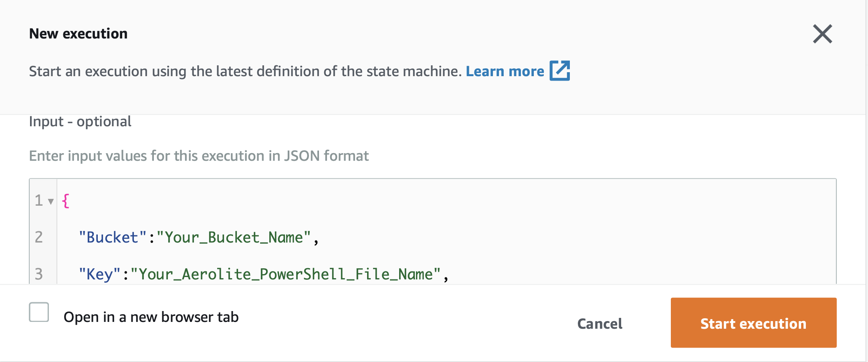868x362 pixels.
Task: Click the "Your_Aerolite_PowerShell_File_Name" value
Action: click(286, 274)
